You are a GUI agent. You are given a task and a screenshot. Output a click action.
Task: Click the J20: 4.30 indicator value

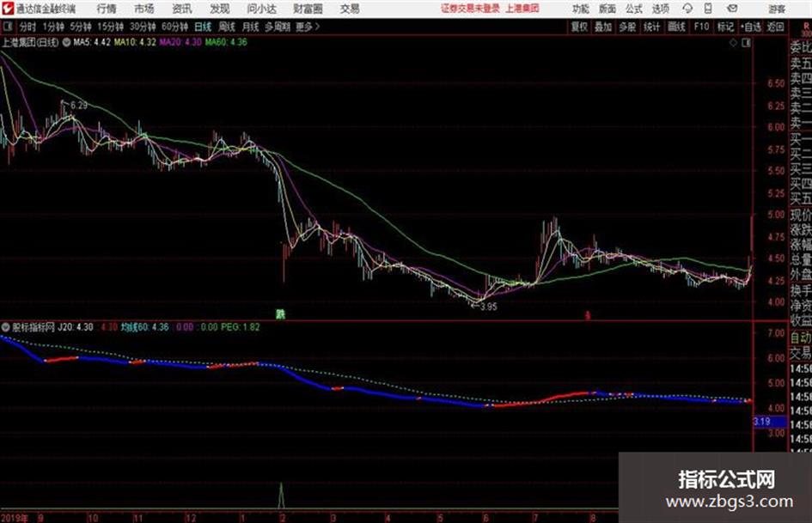tap(76, 327)
